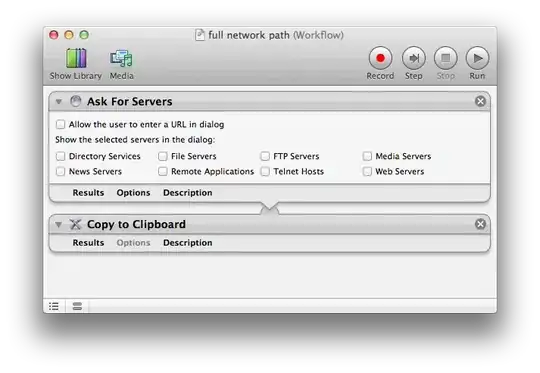This screenshot has width=540, height=373.
Task: Open the Show Library panel icon
Action: coord(76,58)
